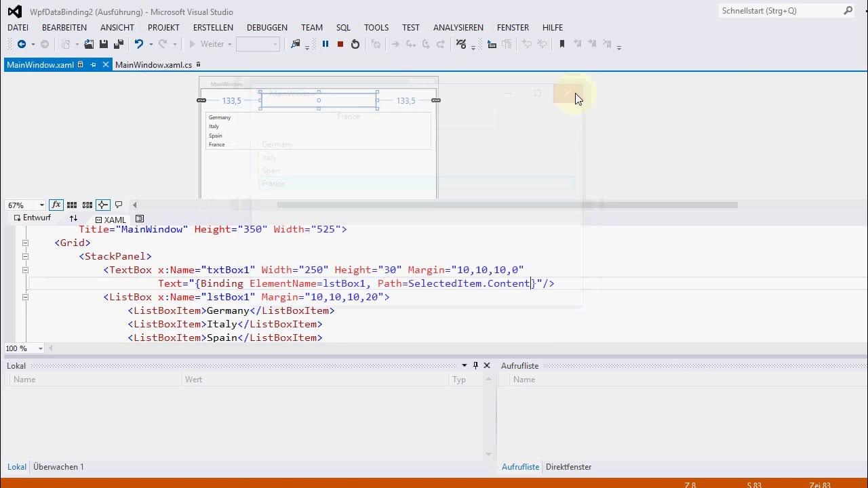Open the ANALYSIEREN menu
Screen dimensions: 868x488
click(x=458, y=28)
